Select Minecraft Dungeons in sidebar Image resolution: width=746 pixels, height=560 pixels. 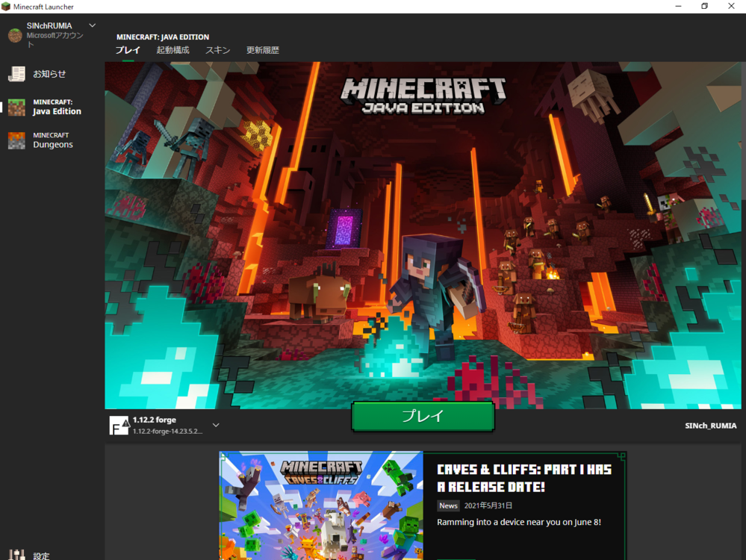point(52,140)
